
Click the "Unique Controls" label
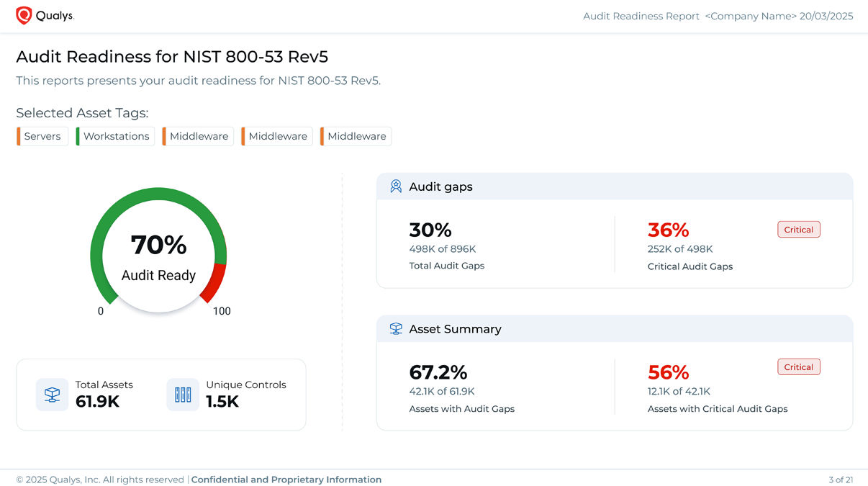pyautogui.click(x=246, y=384)
